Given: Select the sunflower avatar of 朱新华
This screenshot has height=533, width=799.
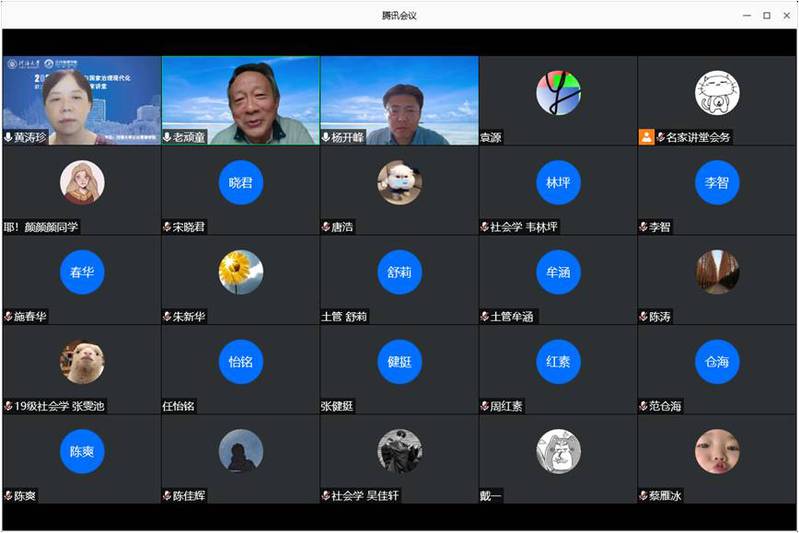Looking at the screenshot, I should [x=241, y=272].
